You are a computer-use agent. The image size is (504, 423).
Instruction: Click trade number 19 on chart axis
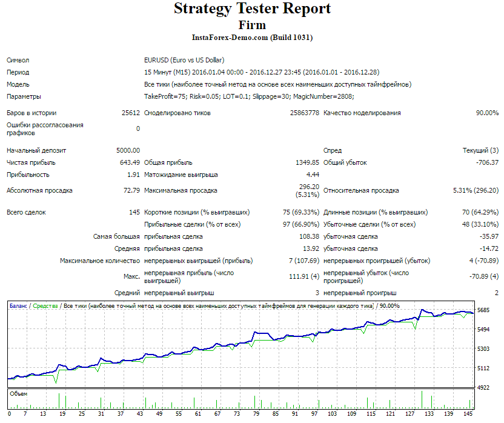62,414
